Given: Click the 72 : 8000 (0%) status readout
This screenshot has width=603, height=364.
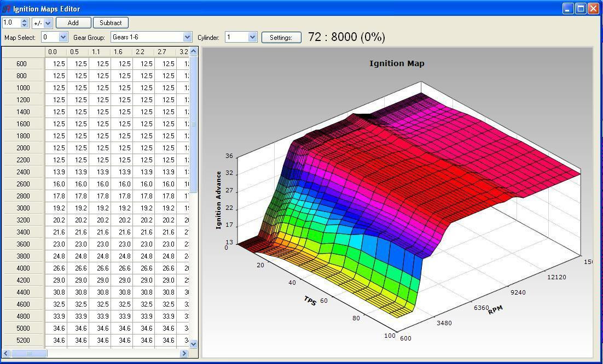Looking at the screenshot, I should [345, 37].
